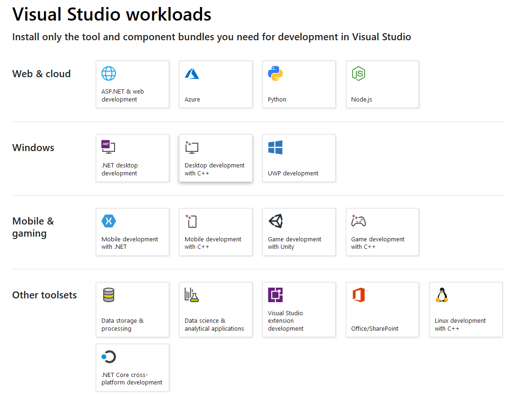Select the database icon for Data storage
518x420 pixels.
(x=108, y=295)
